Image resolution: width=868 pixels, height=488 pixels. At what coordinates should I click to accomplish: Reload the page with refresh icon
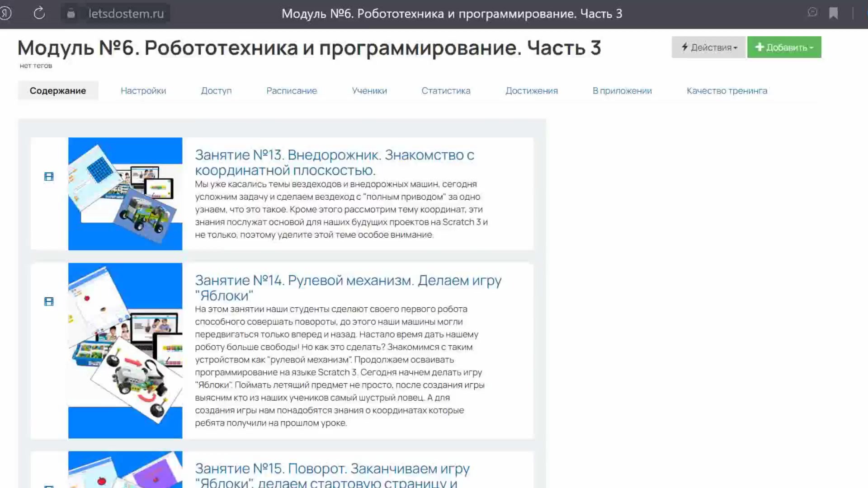coord(39,13)
